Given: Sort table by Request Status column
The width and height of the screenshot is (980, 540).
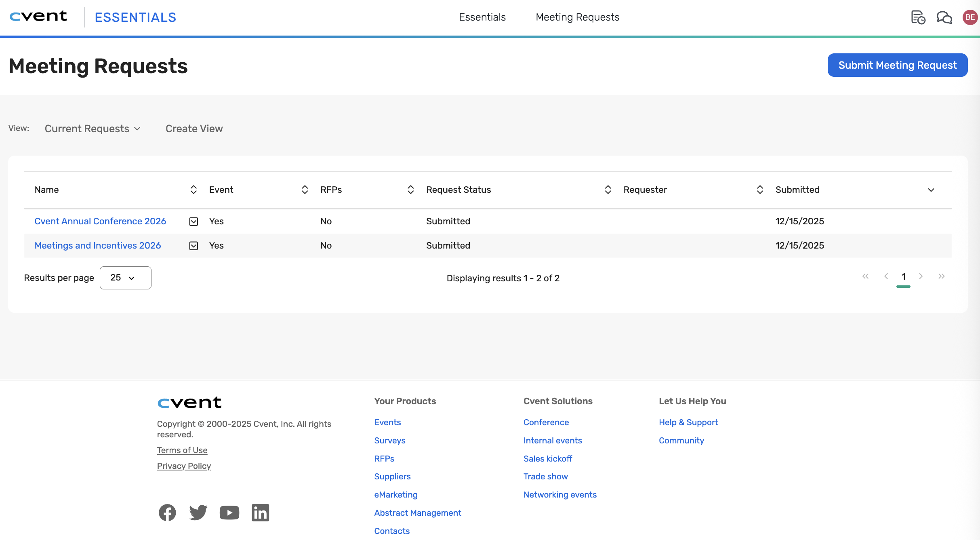Looking at the screenshot, I should (x=608, y=190).
